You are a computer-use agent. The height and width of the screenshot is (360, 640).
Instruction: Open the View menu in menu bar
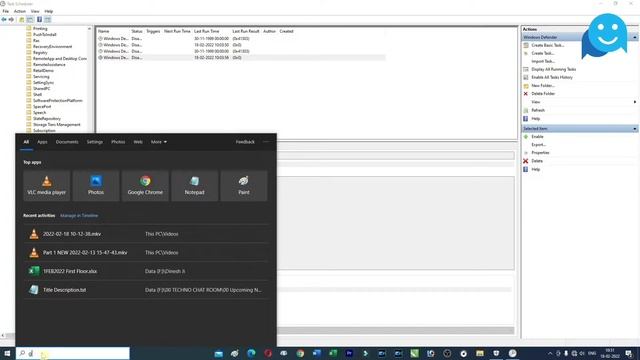(x=35, y=11)
